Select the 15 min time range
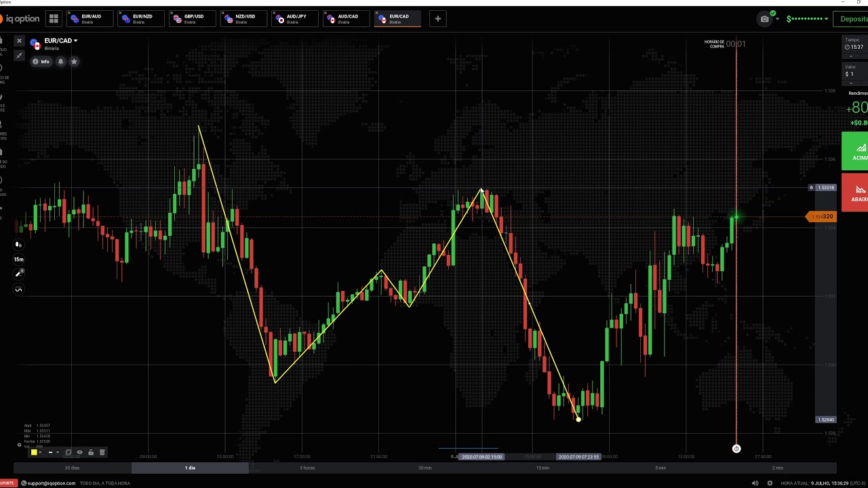This screenshot has height=488, width=868. point(542,468)
